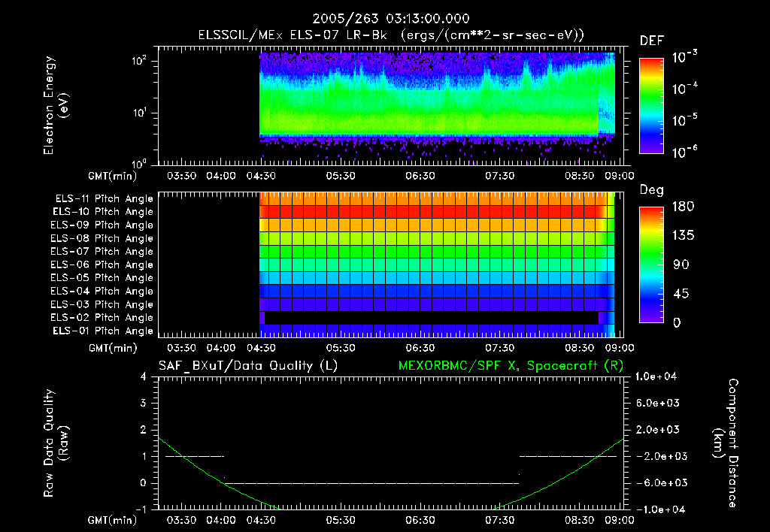Click the 10^2 tick on energy axis
Image resolution: width=770 pixels, height=532 pixels.
(139, 62)
